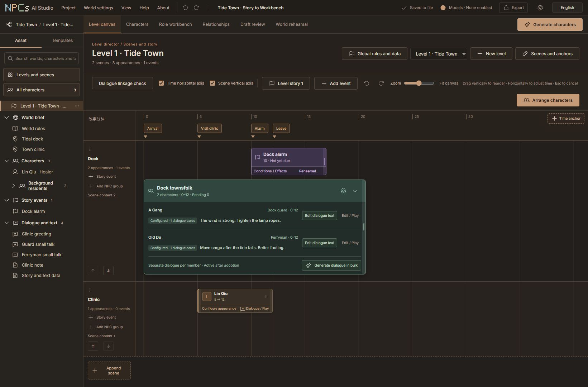The height and width of the screenshot is (387, 588).
Task: Click Dialogue linkage check button
Action: [x=123, y=83]
